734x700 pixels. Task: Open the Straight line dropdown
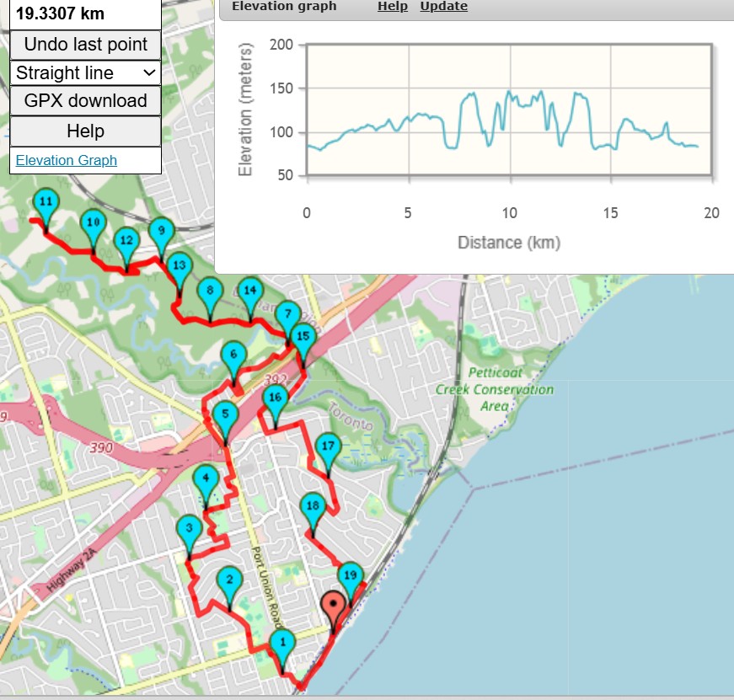85,73
